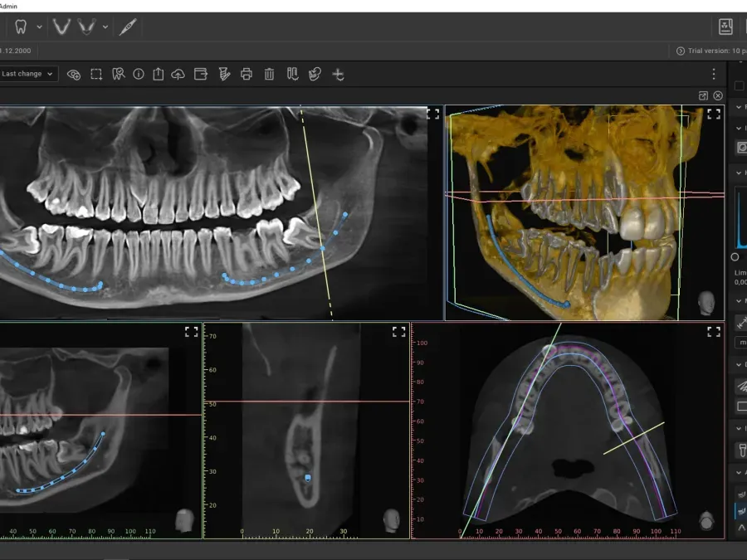Click the cloud upload icon
Screen dimensions: 747x560
click(x=178, y=75)
